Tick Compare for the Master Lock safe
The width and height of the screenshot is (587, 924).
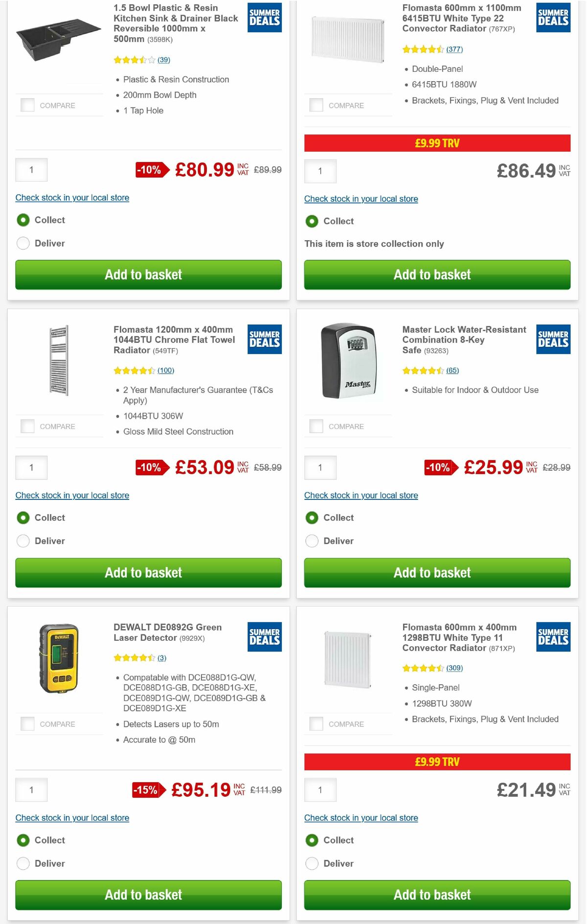coord(316,426)
